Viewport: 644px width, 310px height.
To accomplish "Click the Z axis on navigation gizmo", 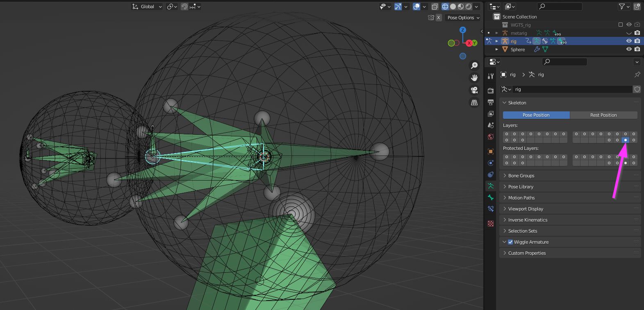I will (463, 30).
